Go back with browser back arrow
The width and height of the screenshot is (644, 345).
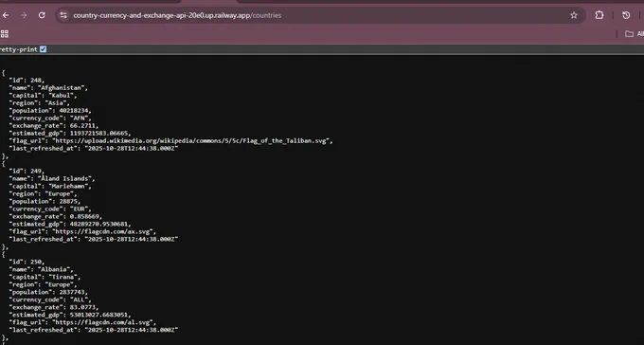6,15
